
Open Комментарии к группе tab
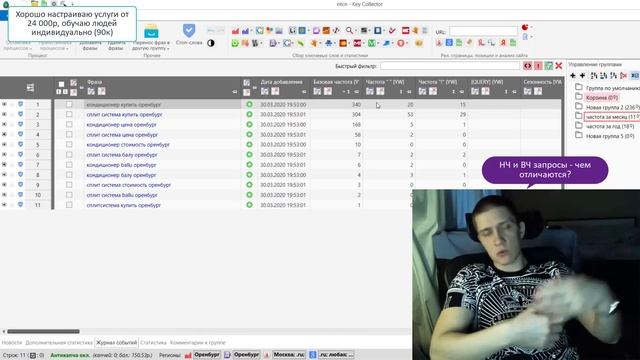(x=198, y=343)
